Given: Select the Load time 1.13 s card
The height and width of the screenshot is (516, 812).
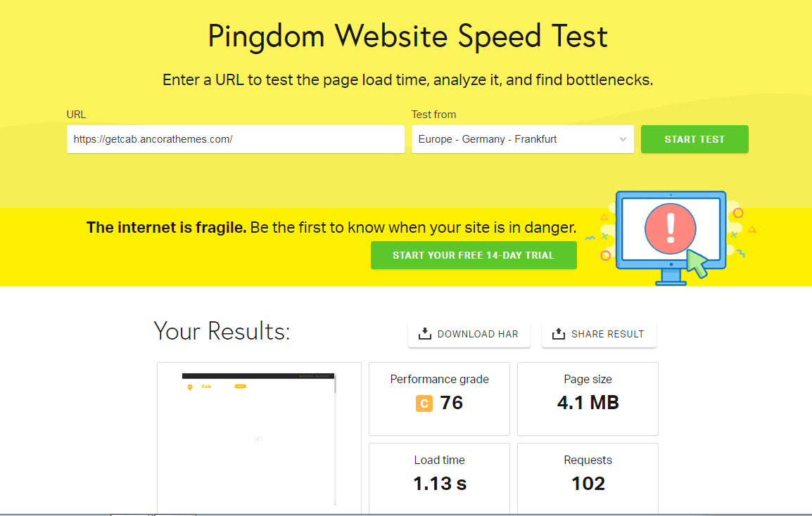Looking at the screenshot, I should click(x=439, y=478).
